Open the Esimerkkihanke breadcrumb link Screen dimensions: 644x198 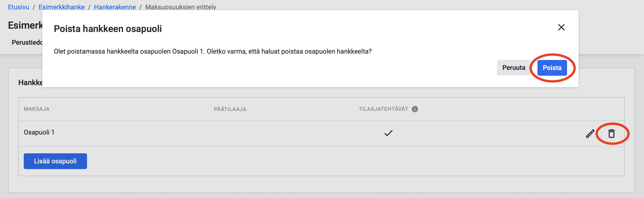coord(61,7)
